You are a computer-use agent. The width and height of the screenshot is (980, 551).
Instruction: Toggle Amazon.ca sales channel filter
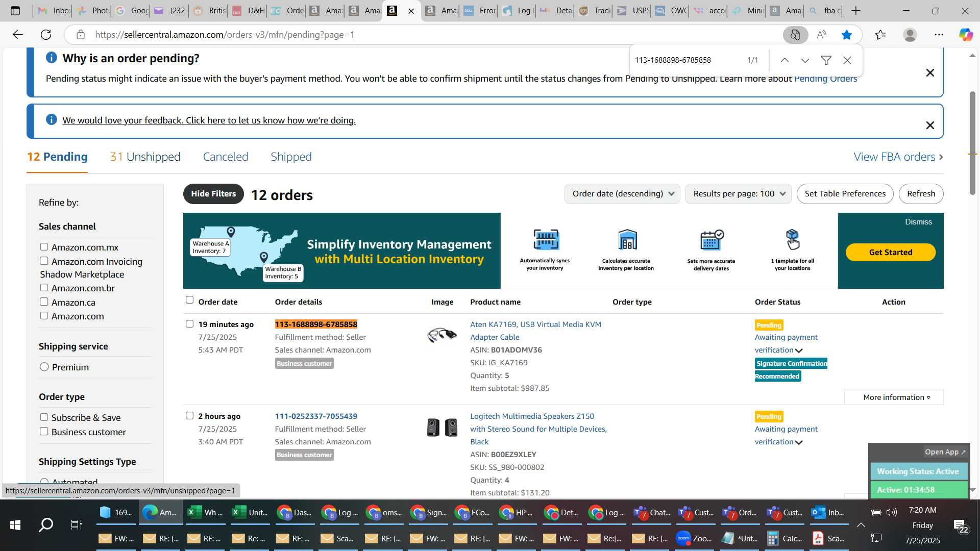(x=44, y=302)
